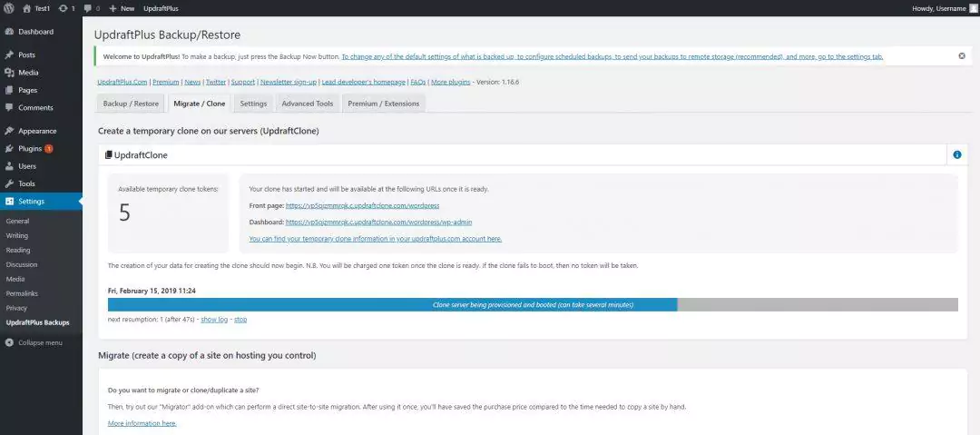Click the user avatar icon
Image resolution: width=980 pixels, height=435 pixels.
pyautogui.click(x=973, y=8)
